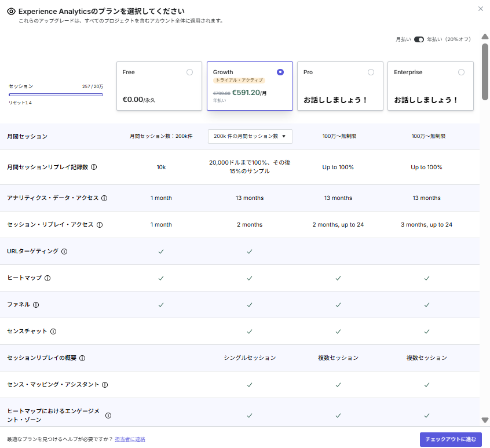
Task: Show info for センス・マッピング・アシスタント
Action: pyautogui.click(x=105, y=384)
